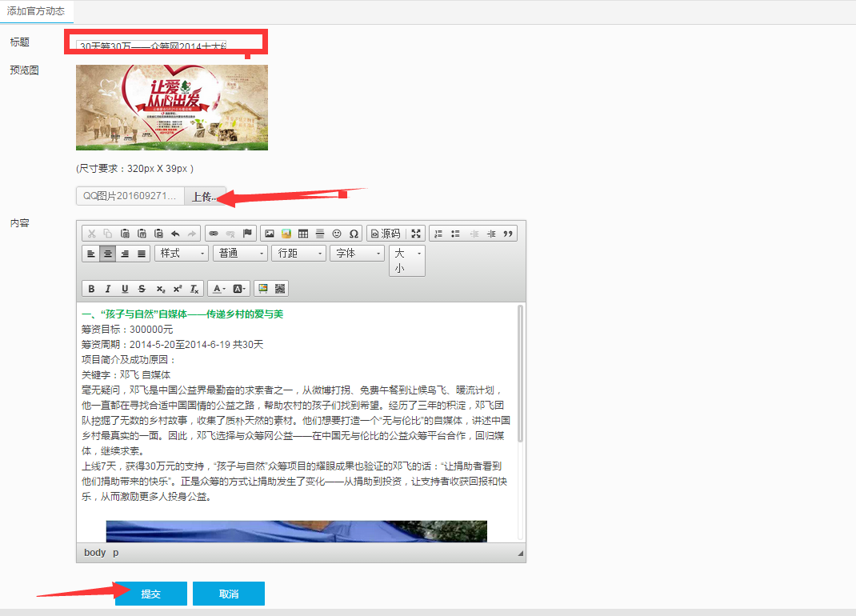Click the 取消 cancel button
The width and height of the screenshot is (856, 616).
pyautogui.click(x=228, y=594)
